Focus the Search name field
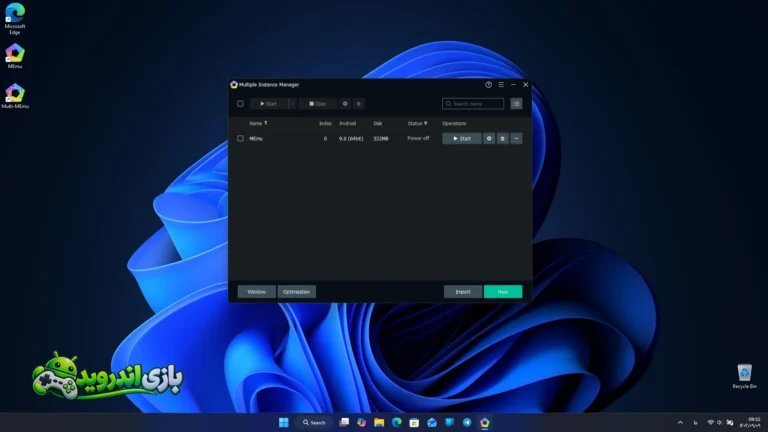Viewport: 768px width, 432px height. tap(473, 104)
